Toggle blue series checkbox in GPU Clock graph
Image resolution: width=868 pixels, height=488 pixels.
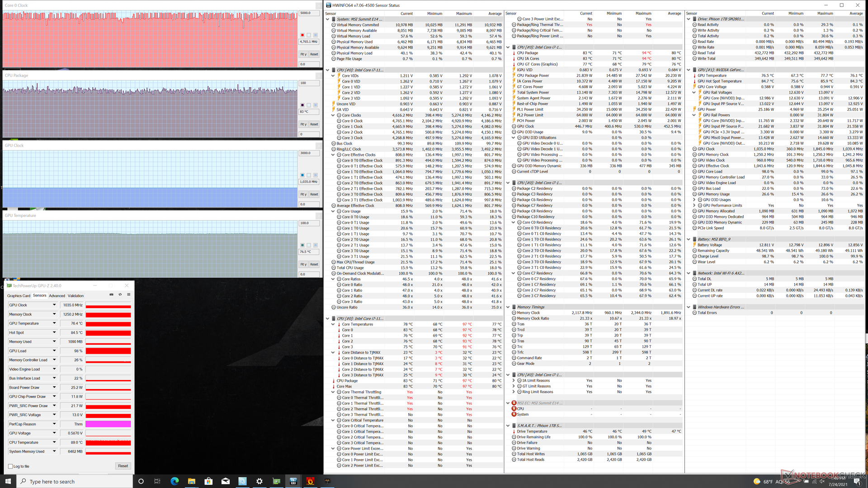(302, 175)
